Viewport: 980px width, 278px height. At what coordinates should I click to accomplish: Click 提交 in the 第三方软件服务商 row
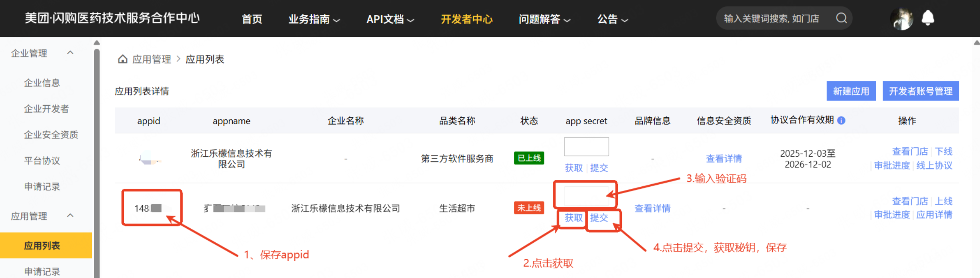pyautogui.click(x=599, y=168)
